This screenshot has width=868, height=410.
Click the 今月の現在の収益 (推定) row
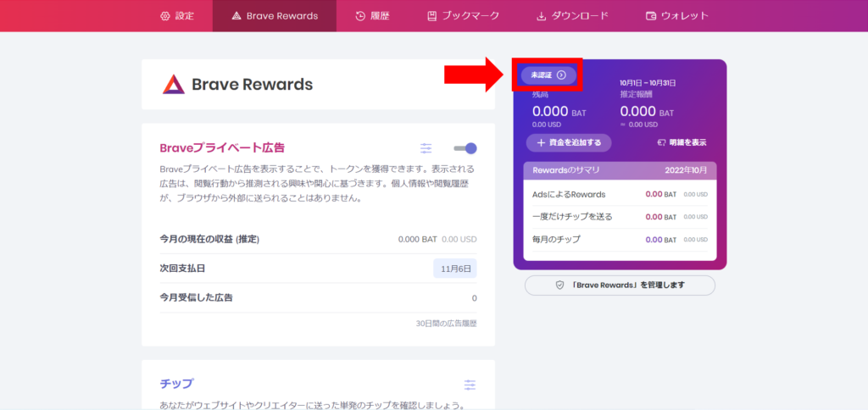point(318,240)
